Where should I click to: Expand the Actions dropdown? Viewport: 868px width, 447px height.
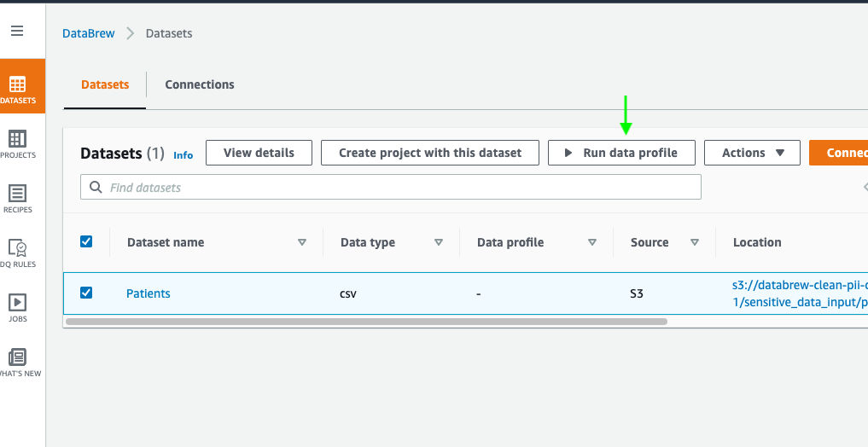click(x=752, y=153)
